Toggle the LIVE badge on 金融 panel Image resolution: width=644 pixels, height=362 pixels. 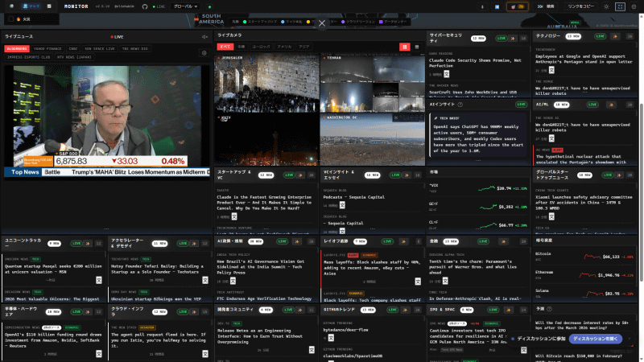pyautogui.click(x=484, y=242)
